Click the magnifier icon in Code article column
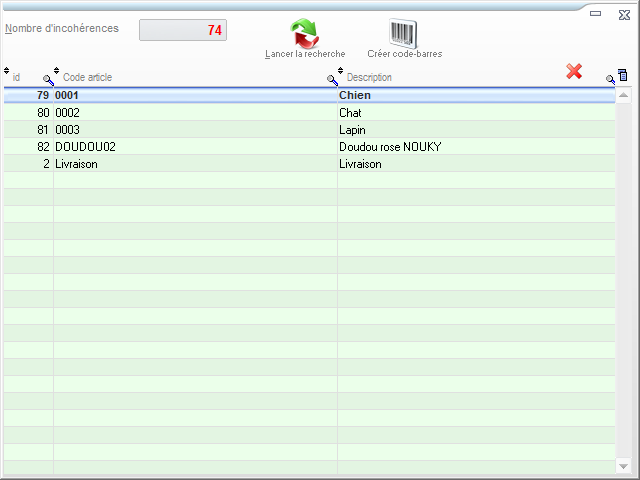Image resolution: width=640 pixels, height=480 pixels. pyautogui.click(x=332, y=79)
